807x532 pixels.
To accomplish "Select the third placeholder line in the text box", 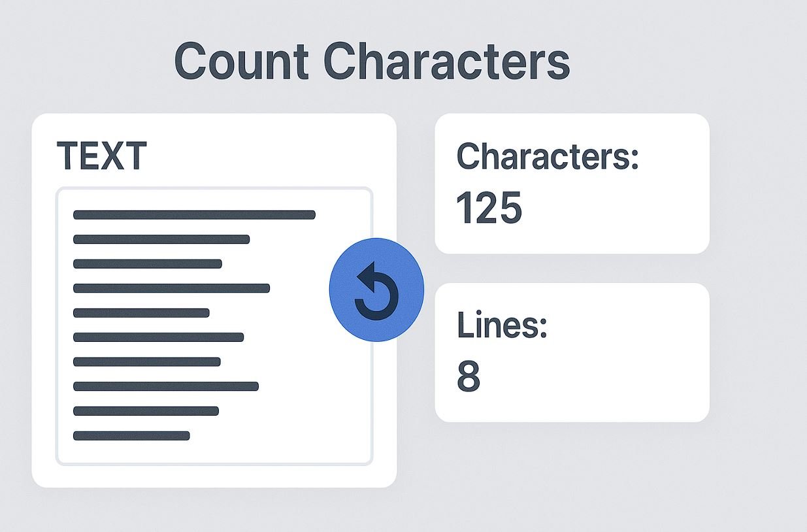I will (x=148, y=264).
